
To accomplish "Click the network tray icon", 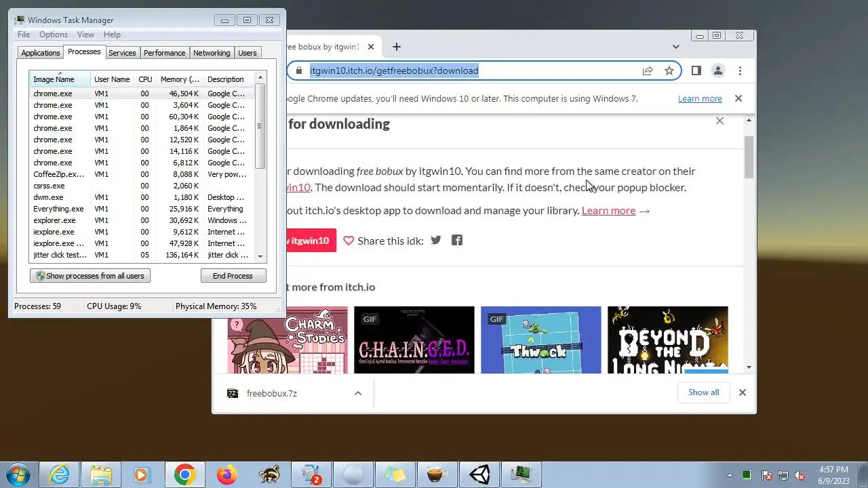I will [783, 475].
